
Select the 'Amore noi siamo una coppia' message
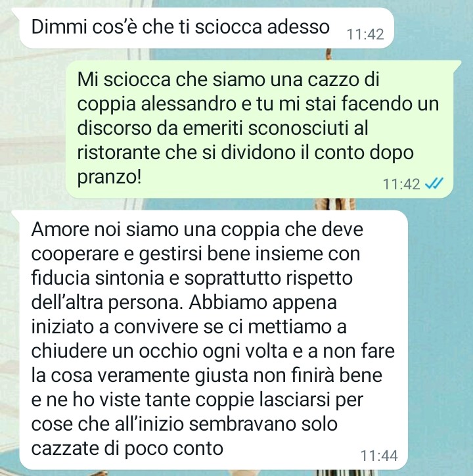click(x=210, y=340)
